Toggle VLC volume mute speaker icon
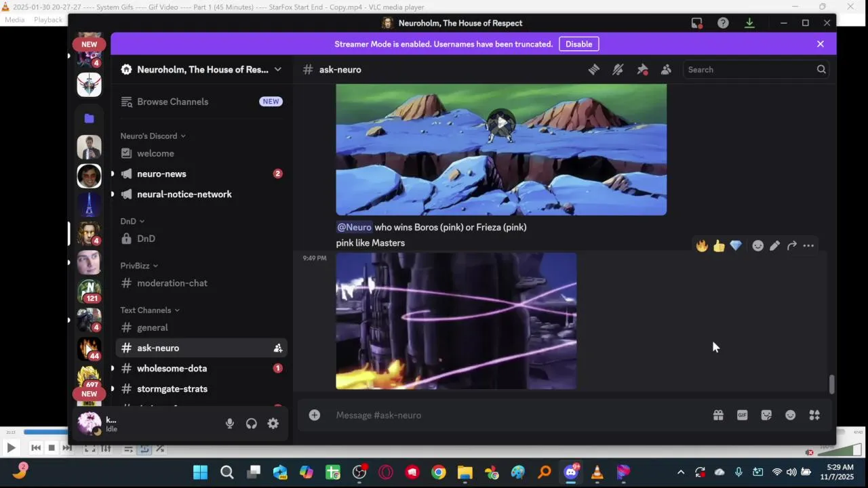The image size is (868, 488). (x=809, y=452)
